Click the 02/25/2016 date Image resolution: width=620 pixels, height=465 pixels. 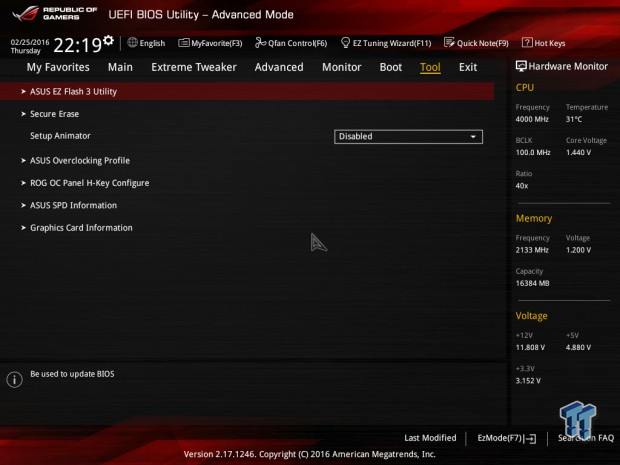click(x=30, y=42)
